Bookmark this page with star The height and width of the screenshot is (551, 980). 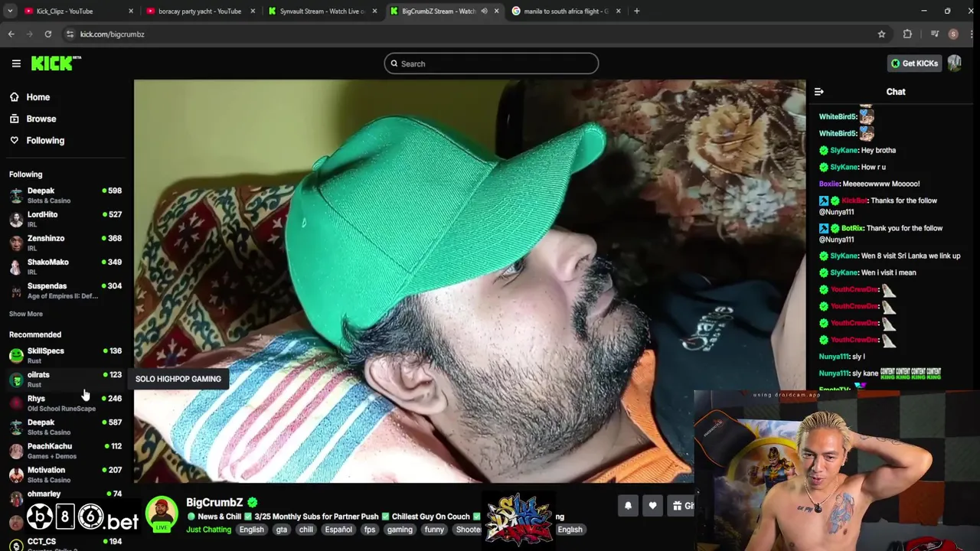pos(881,34)
